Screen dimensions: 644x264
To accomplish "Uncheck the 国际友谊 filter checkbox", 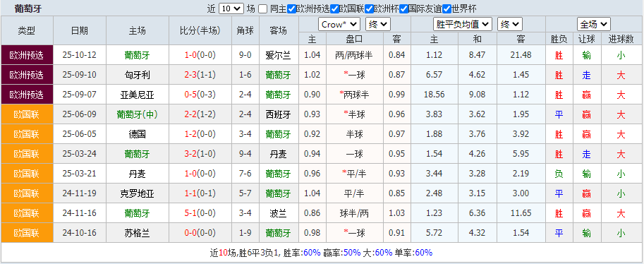I will tap(403, 8).
